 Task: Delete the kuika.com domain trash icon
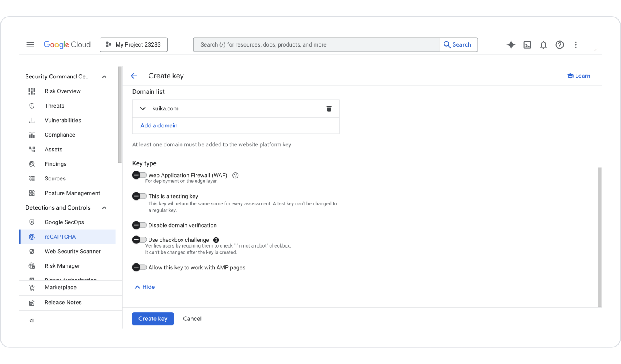click(x=329, y=108)
